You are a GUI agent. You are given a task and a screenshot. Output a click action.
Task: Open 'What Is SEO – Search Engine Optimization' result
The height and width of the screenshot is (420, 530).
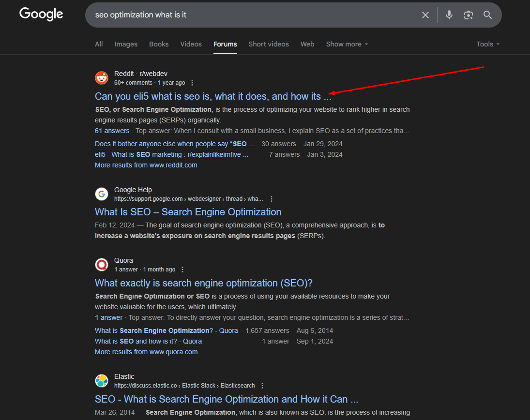point(188,212)
